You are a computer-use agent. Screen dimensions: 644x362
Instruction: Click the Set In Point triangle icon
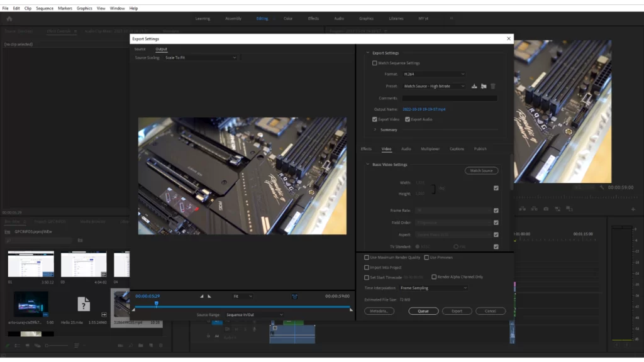202,297
